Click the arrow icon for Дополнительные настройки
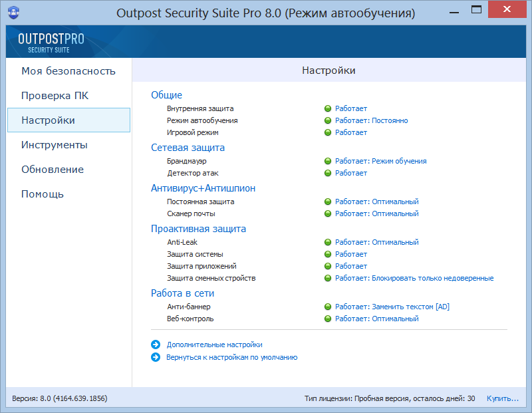532x413 pixels. [156, 344]
